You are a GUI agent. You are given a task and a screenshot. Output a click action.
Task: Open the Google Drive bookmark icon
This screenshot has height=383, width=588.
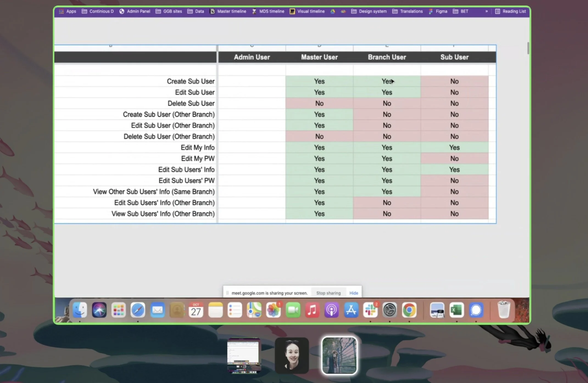[333, 11]
